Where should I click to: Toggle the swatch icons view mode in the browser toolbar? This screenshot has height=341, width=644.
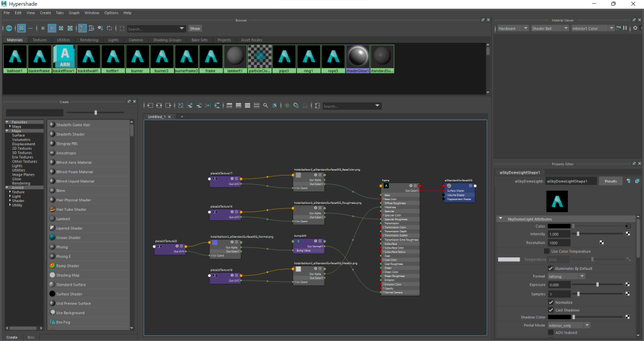click(x=21, y=28)
